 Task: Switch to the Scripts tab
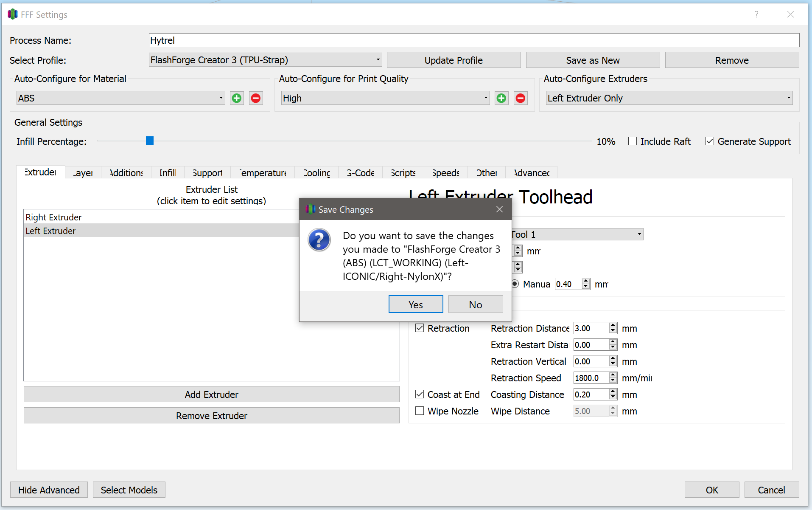[x=403, y=173]
